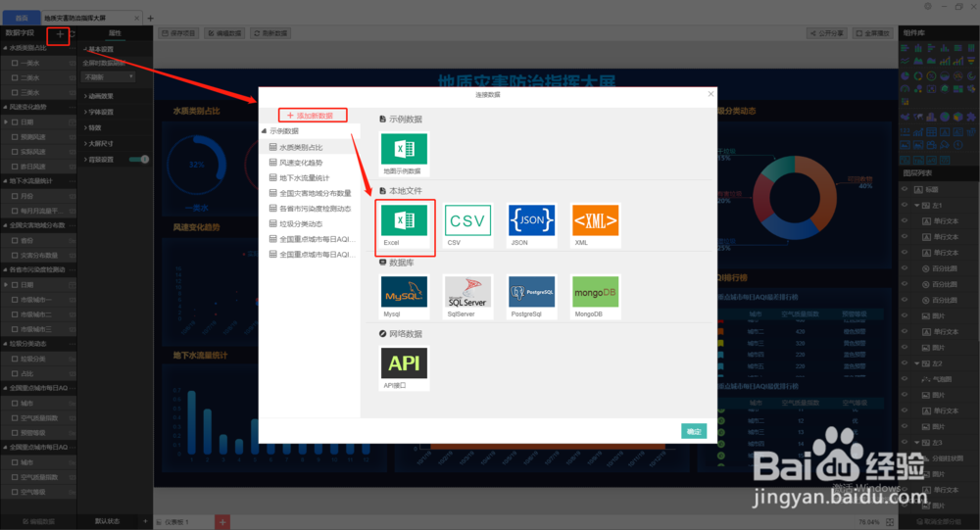Image resolution: width=980 pixels, height=530 pixels.
Task: Check the 三类水 field checkbox
Action: point(15,92)
